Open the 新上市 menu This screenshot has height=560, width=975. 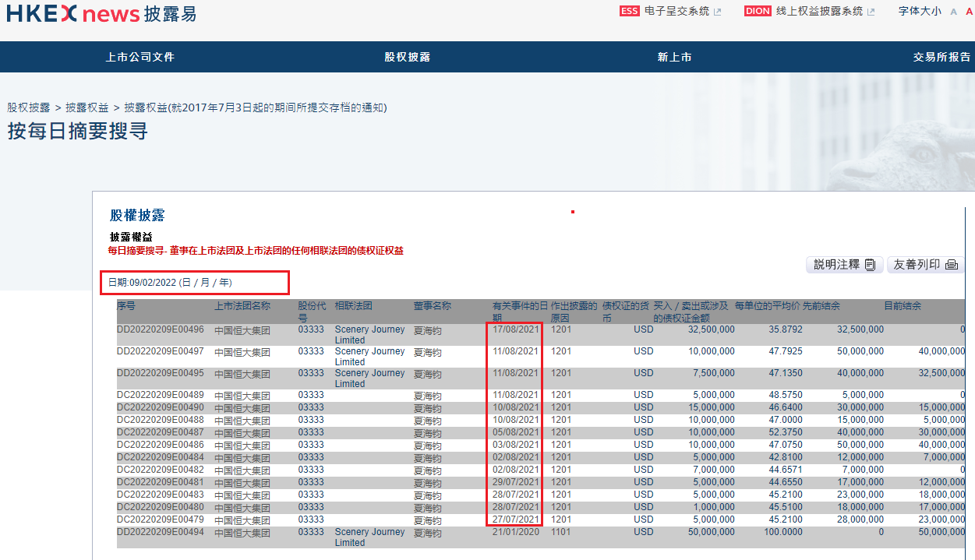[674, 57]
